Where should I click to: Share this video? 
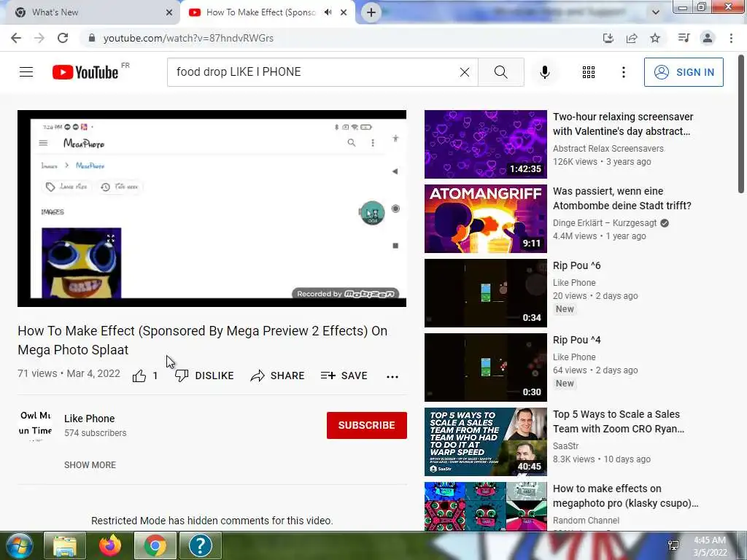tap(277, 376)
